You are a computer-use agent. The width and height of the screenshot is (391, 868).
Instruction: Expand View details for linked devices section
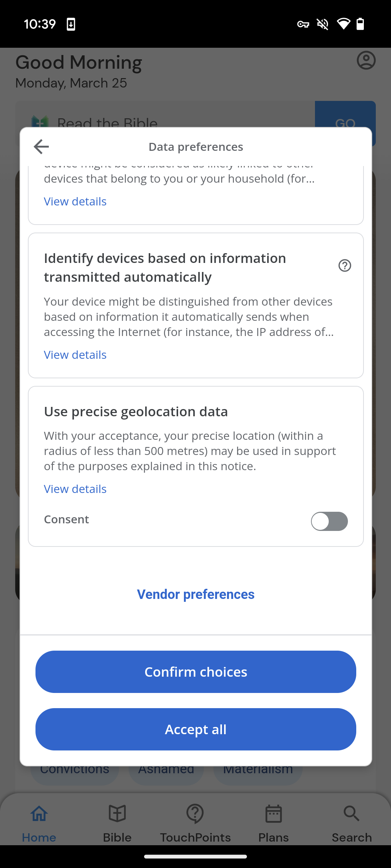tap(75, 201)
